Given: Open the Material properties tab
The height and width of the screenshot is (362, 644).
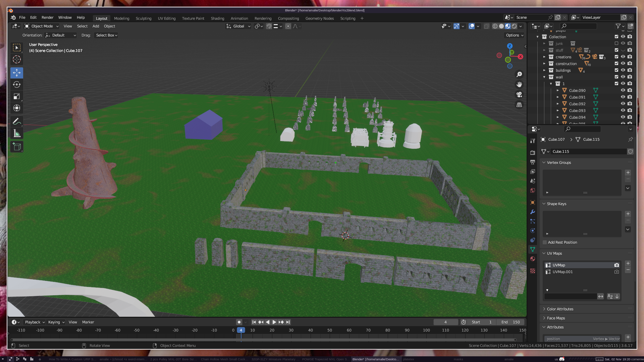Looking at the screenshot, I should click(533, 259).
